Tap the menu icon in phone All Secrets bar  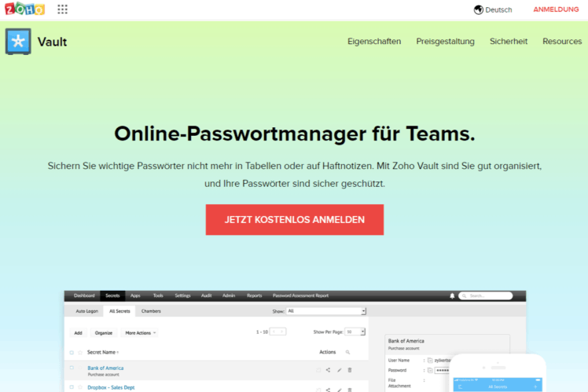pyautogui.click(x=460, y=387)
